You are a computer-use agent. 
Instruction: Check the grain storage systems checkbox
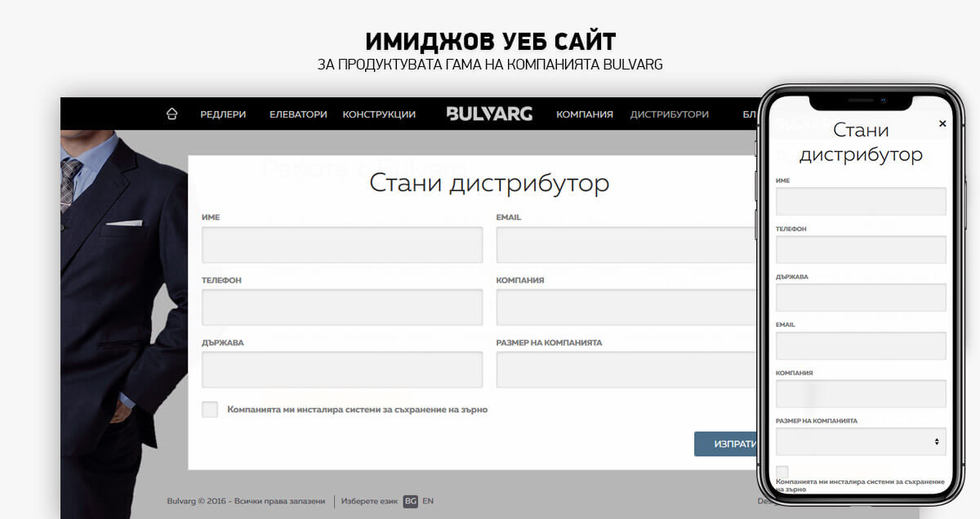tap(210, 409)
